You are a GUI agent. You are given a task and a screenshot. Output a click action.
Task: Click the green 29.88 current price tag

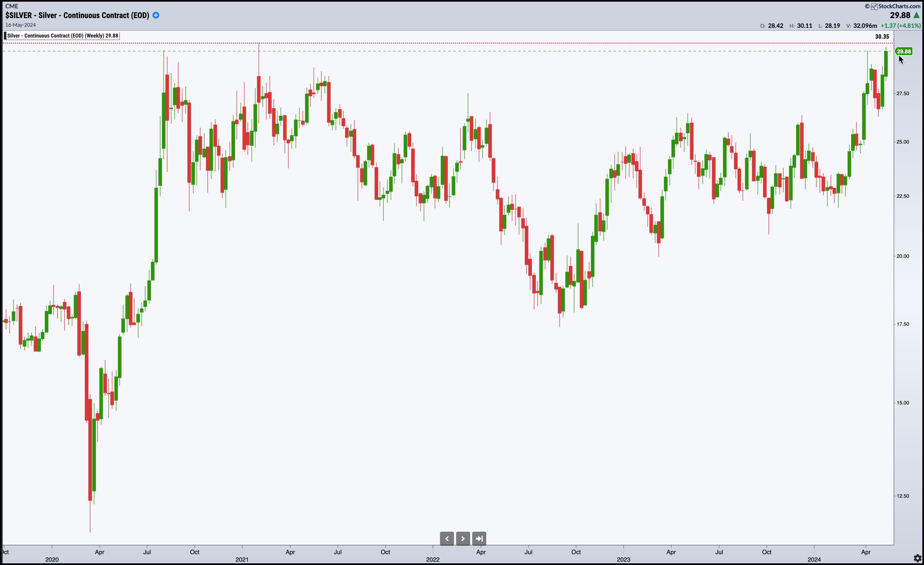pos(904,51)
